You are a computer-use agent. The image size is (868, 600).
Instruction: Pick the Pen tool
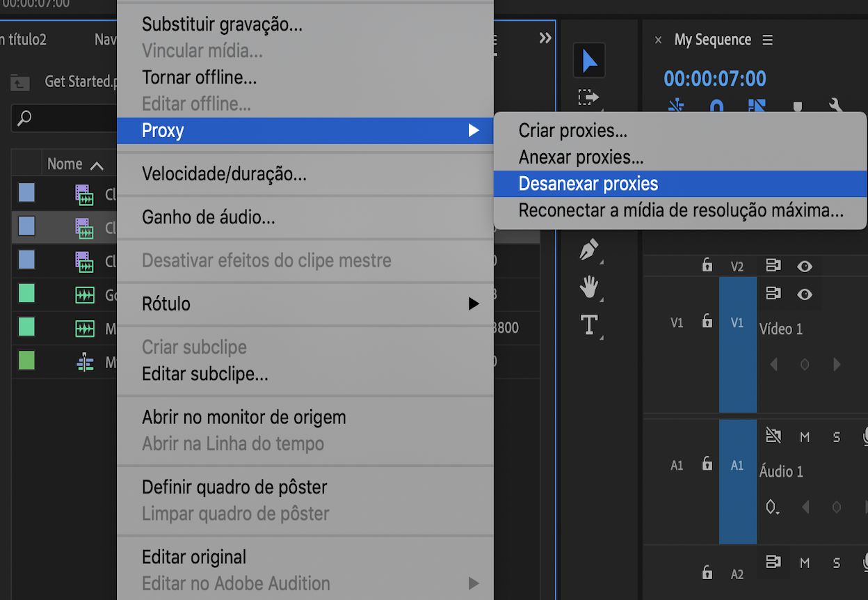click(x=589, y=250)
